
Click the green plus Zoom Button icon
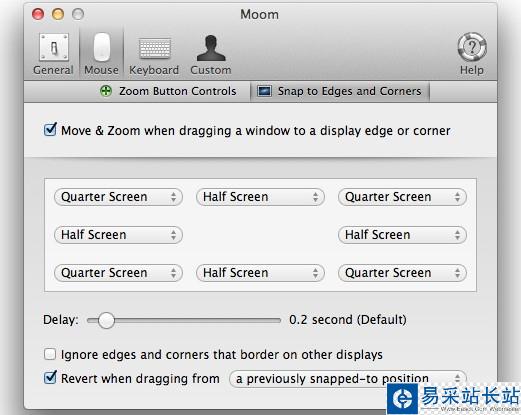pos(106,91)
